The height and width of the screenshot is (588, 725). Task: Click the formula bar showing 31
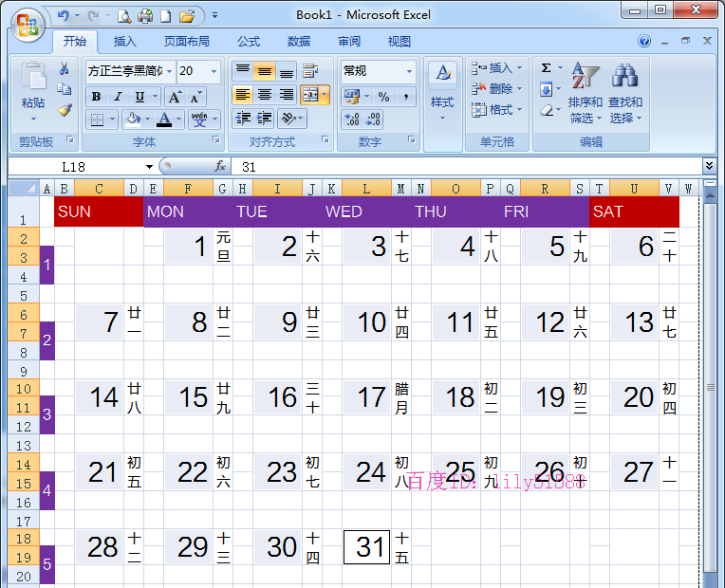click(x=465, y=166)
